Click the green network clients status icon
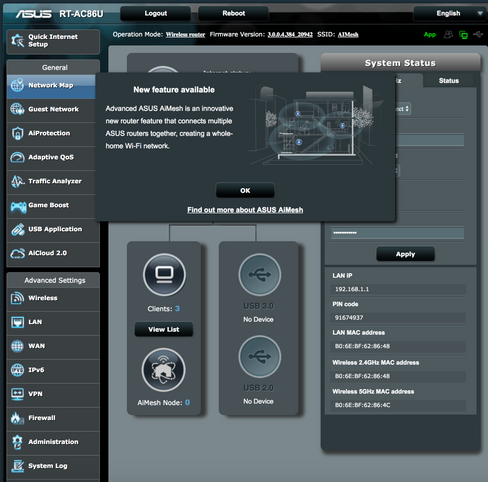 (463, 34)
